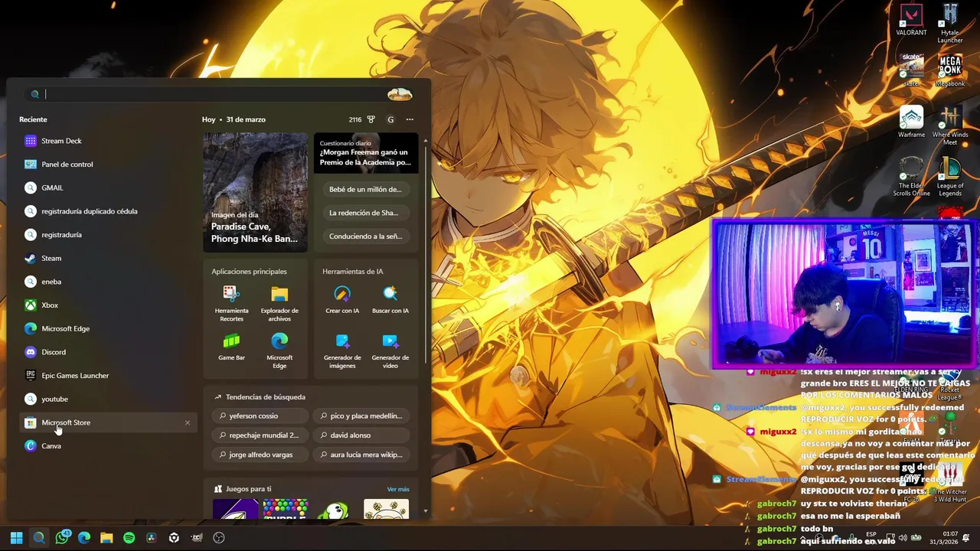The width and height of the screenshot is (980, 551).
Task: Launch Steam from the recent list
Action: click(107, 258)
